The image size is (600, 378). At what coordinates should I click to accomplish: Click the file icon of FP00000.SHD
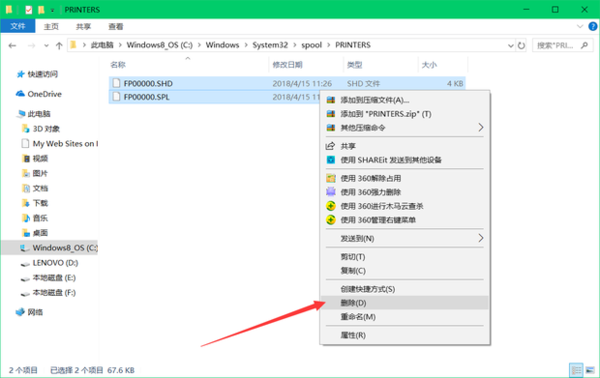116,83
